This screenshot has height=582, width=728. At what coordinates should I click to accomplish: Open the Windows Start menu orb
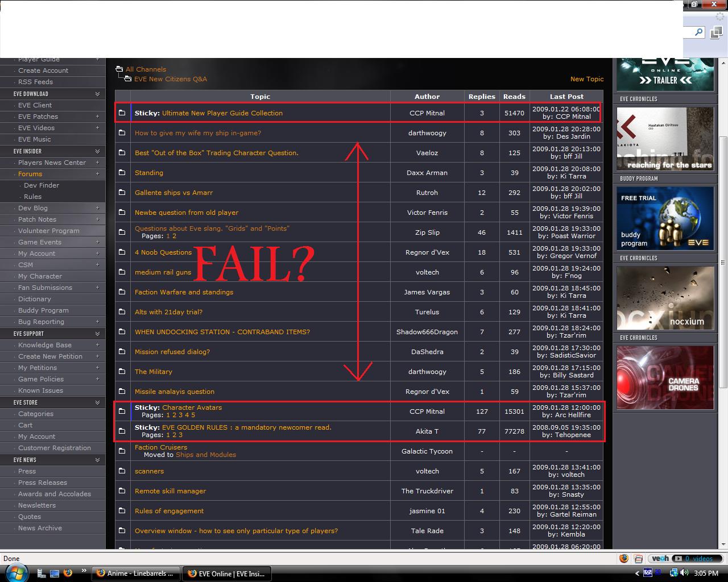(x=17, y=573)
